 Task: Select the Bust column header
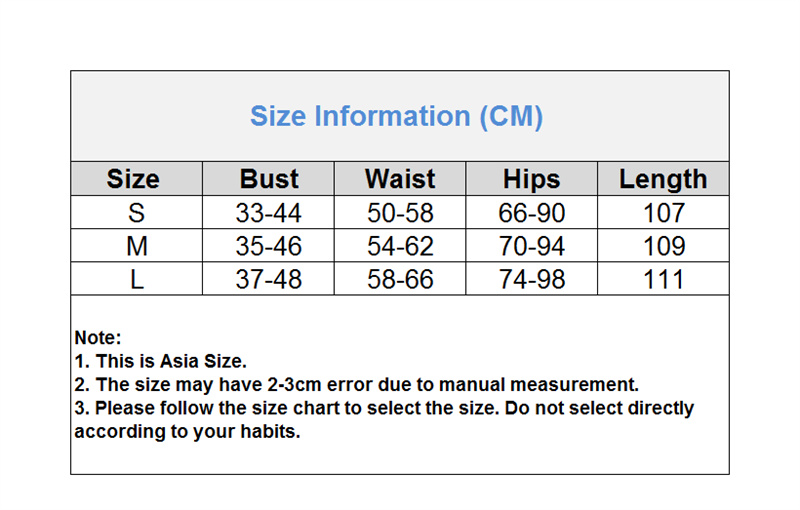pos(269,179)
